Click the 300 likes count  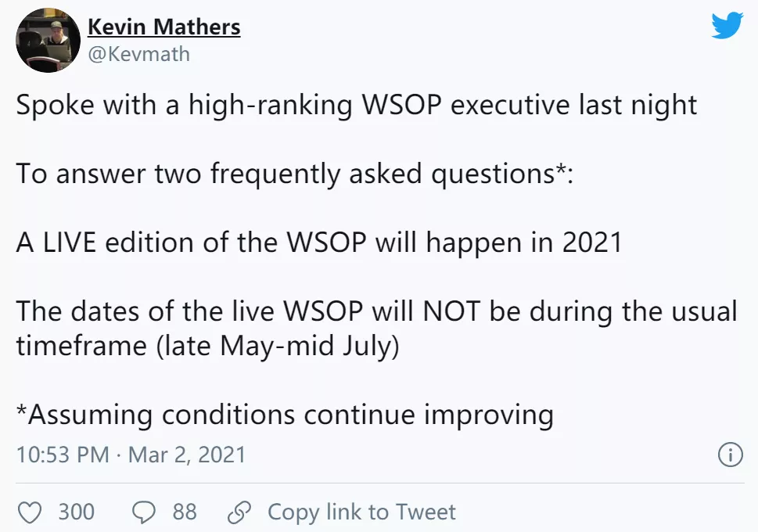click(x=77, y=512)
